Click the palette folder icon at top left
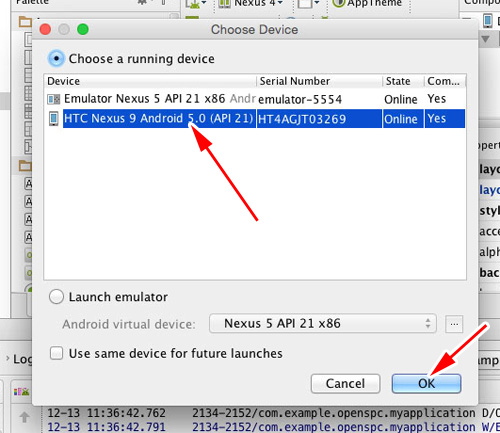 25,22
